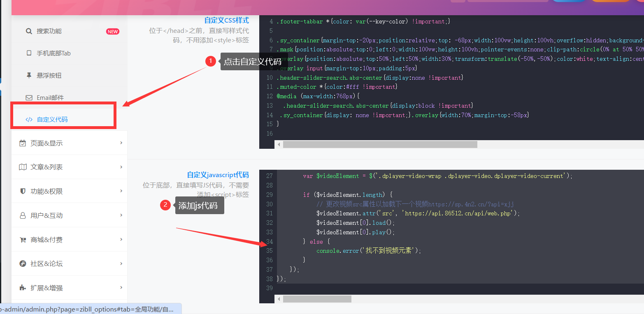
Task: Click the NEW badge next to 搜索功能
Action: coord(112,32)
